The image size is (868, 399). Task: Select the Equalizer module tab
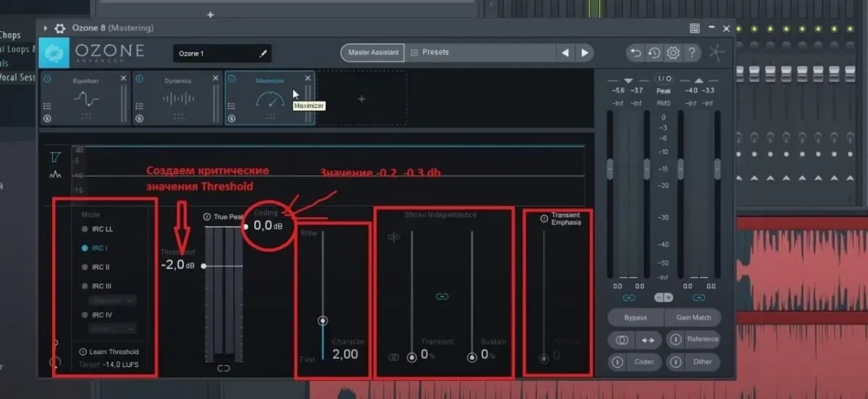tap(85, 98)
